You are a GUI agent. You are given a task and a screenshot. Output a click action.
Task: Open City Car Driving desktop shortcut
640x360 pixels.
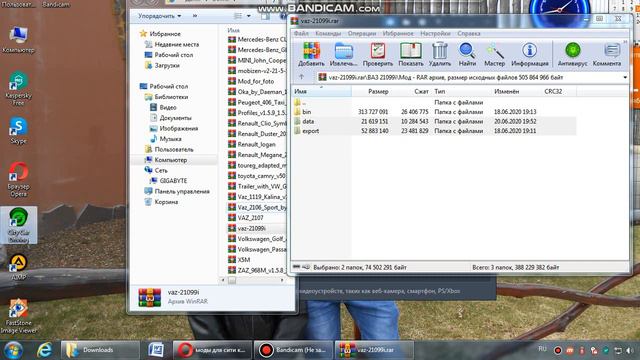click(x=18, y=225)
